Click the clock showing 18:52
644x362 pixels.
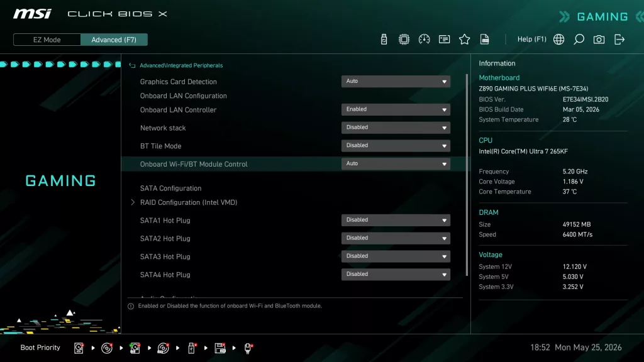tap(540, 348)
